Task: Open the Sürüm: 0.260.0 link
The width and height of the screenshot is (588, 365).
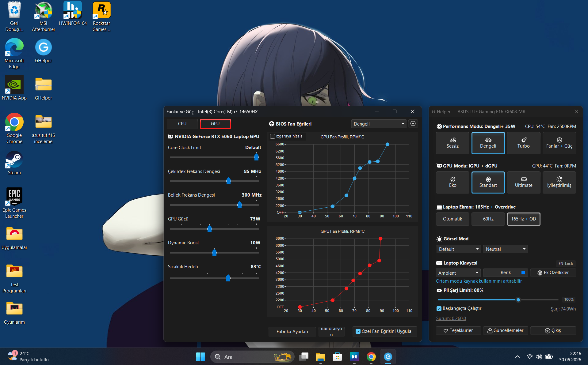Action: (451, 318)
